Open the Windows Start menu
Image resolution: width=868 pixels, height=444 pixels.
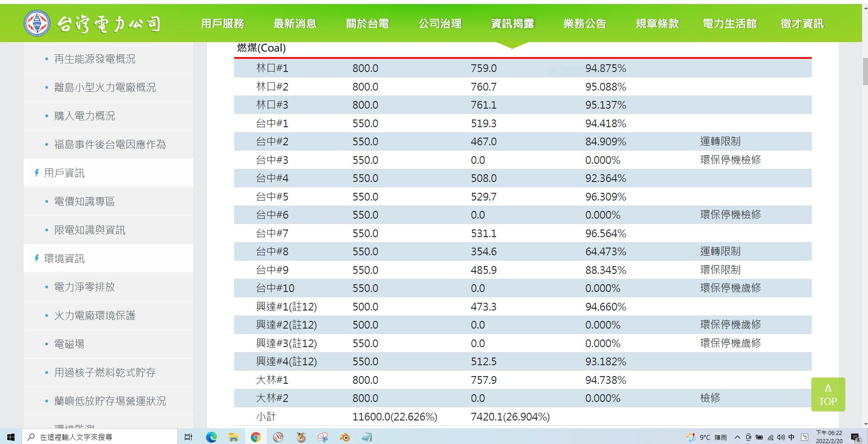tap(11, 437)
